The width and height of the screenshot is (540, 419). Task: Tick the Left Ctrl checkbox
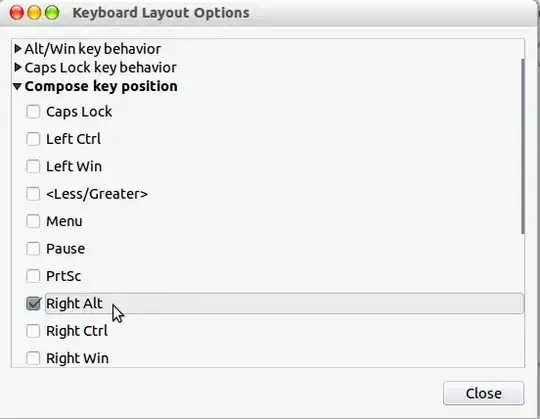(33, 139)
